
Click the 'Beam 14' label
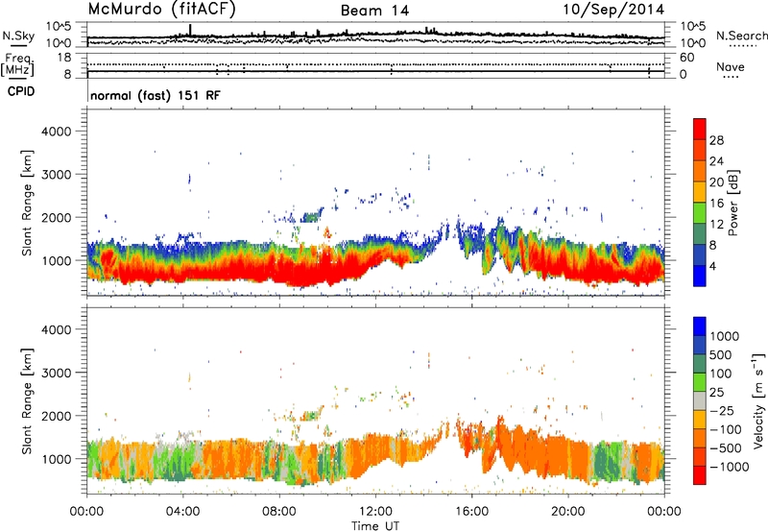[x=374, y=11]
